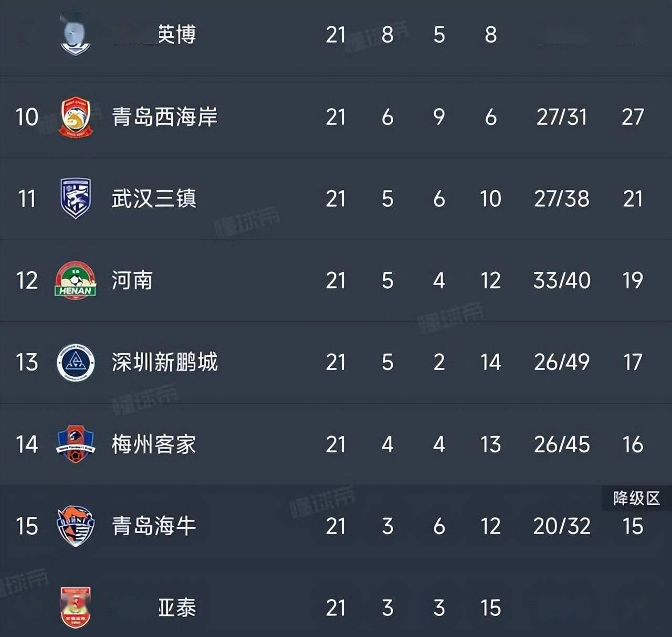The width and height of the screenshot is (672, 637).
Task: Select the 河南 team name
Action: point(132,281)
